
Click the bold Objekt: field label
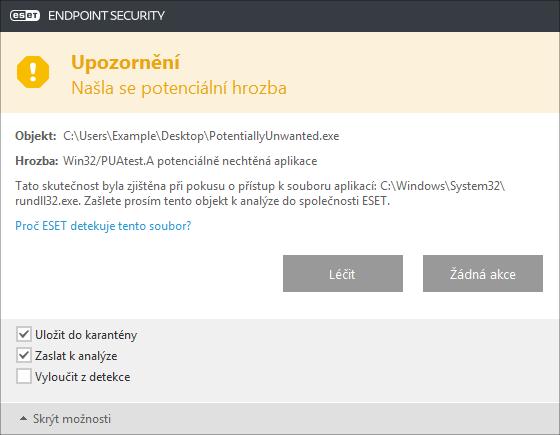tap(36, 136)
